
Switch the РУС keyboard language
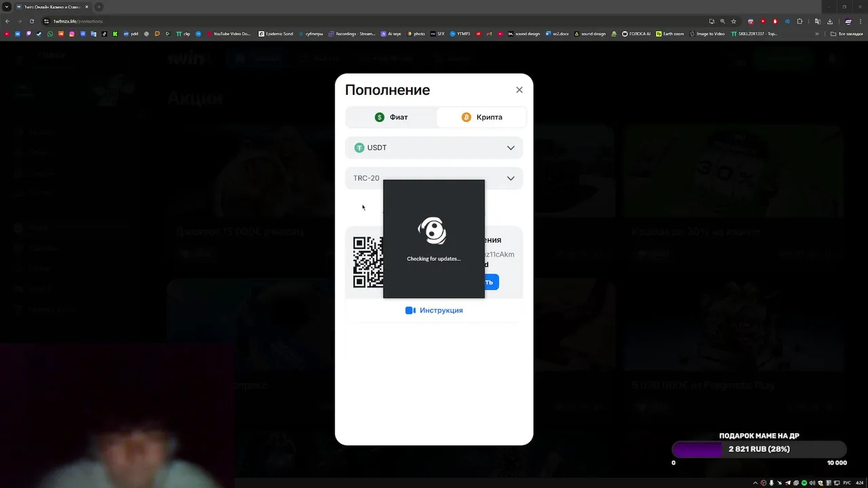tap(847, 483)
